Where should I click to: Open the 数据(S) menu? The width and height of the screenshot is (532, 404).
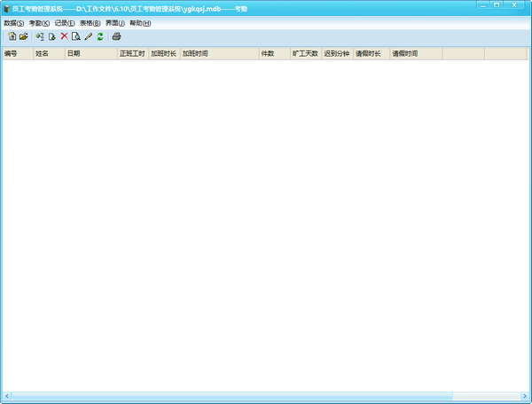pos(13,22)
